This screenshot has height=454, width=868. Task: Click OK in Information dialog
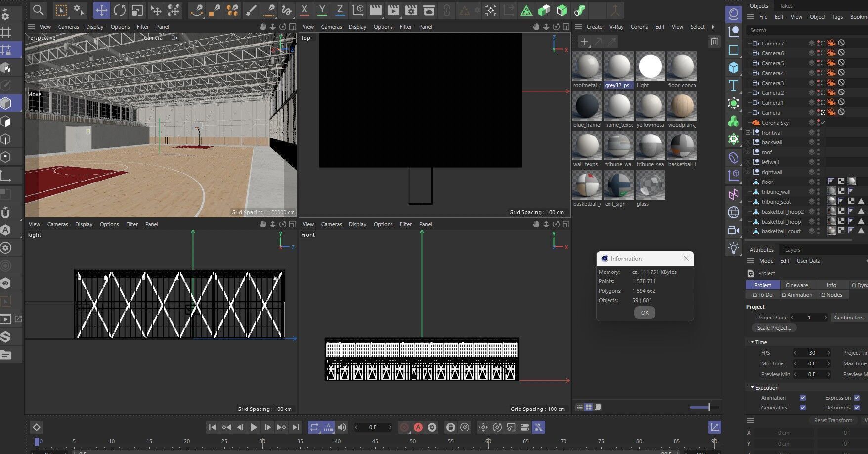click(x=645, y=313)
